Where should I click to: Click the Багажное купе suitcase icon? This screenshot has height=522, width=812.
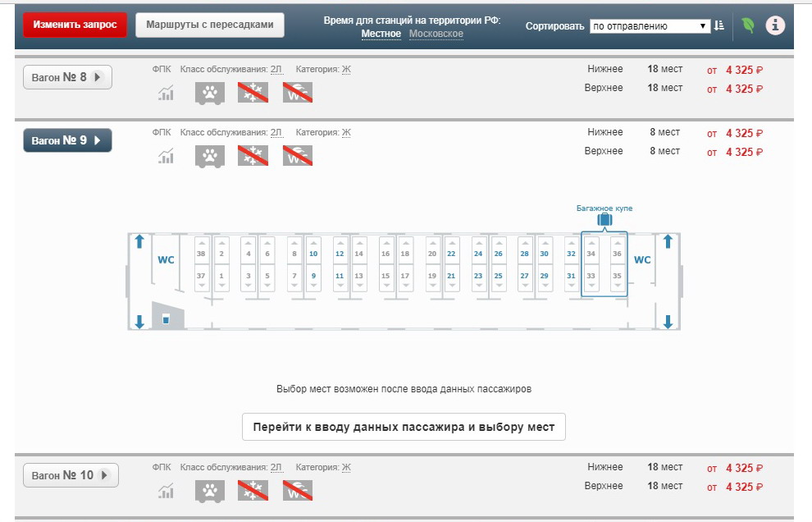(604, 220)
